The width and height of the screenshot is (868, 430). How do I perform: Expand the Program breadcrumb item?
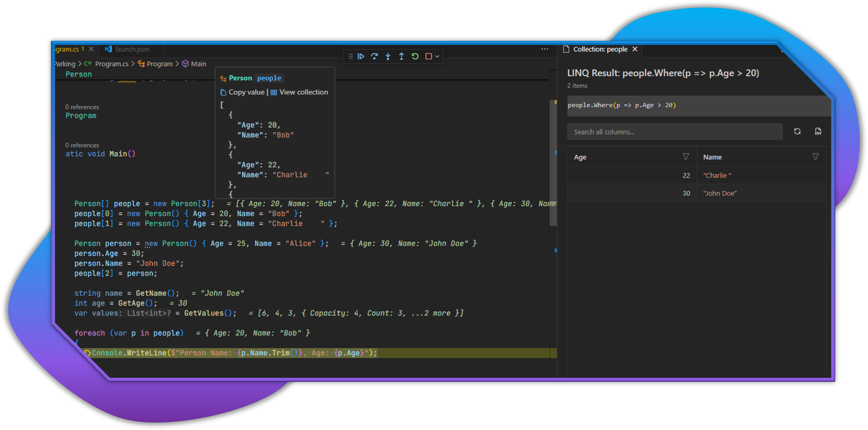tap(159, 64)
